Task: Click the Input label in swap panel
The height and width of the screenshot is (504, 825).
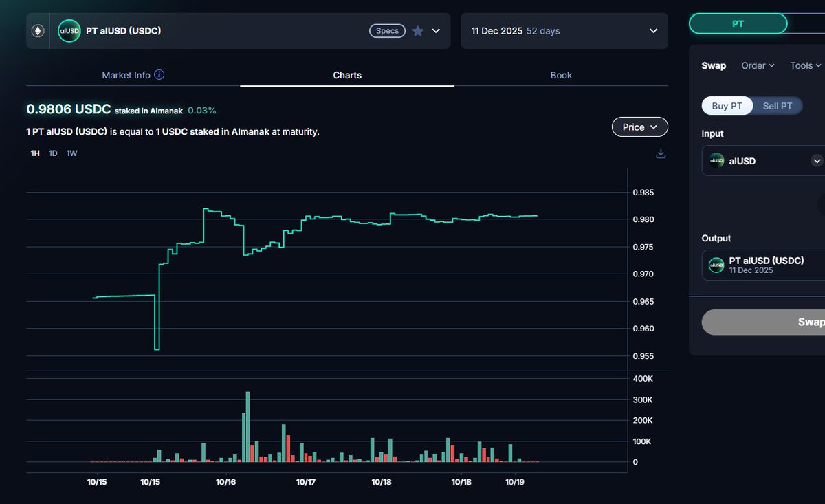Action: [x=713, y=133]
